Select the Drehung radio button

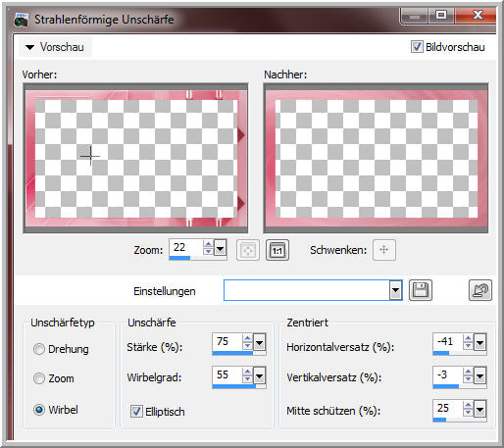click(39, 349)
